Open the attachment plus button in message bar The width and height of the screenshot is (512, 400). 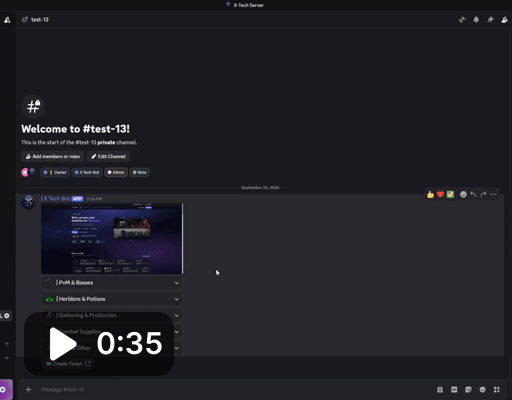coord(28,389)
